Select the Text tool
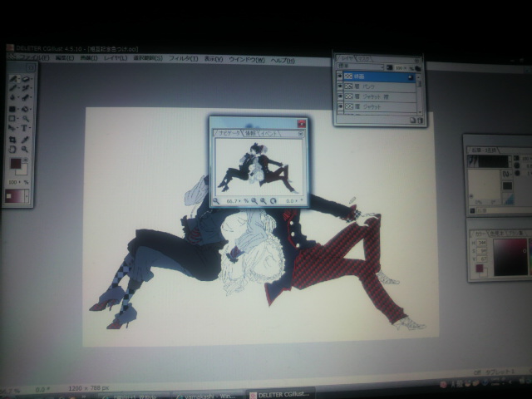This screenshot has height=399, width=532. coord(24,128)
